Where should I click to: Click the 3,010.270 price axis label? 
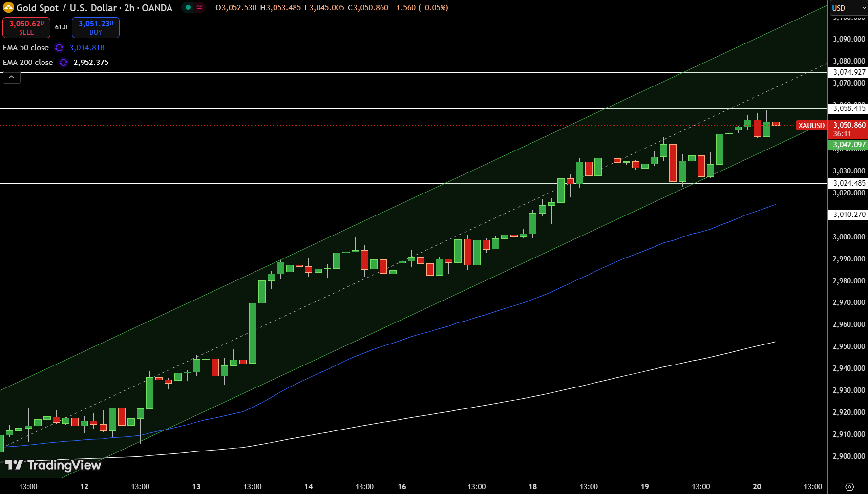coord(848,215)
